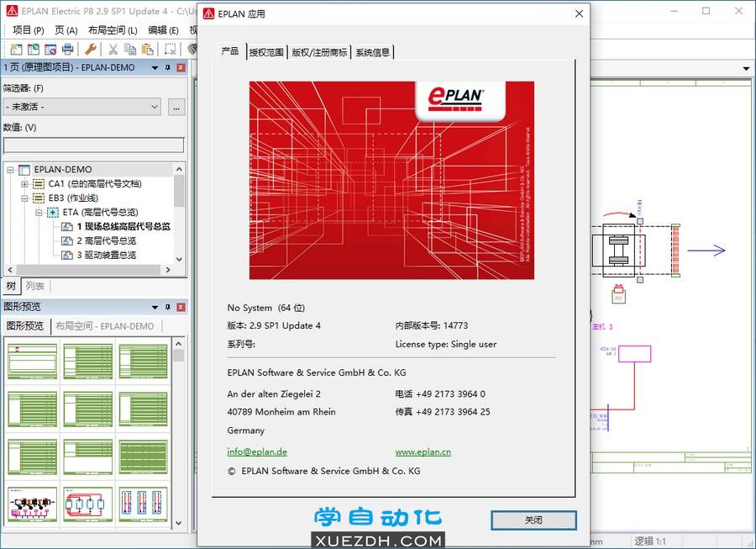The height and width of the screenshot is (549, 756).
Task: Close the EPLAN 应用 dialog
Action: (x=579, y=13)
